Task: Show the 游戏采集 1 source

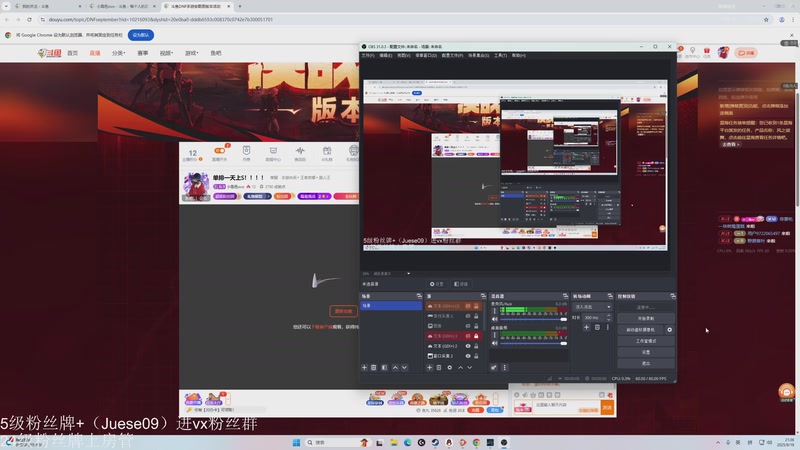Action: click(468, 316)
